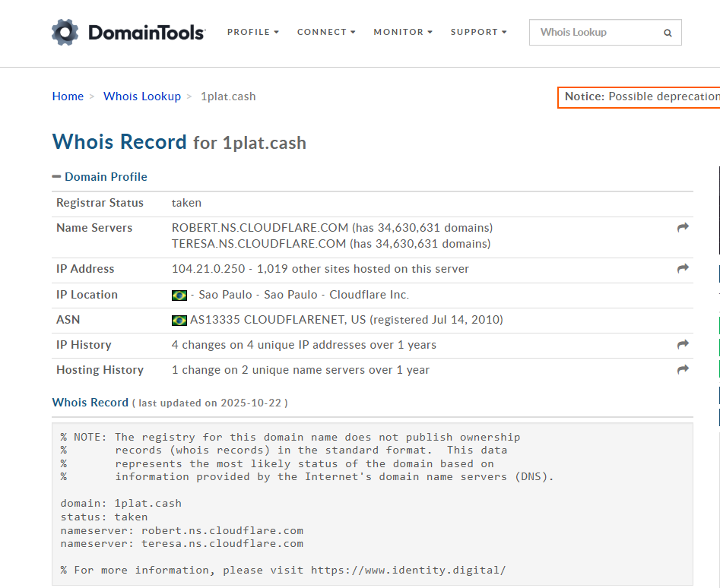Click the blue Whois Record section heading
The height and width of the screenshot is (588, 720).
coord(90,402)
